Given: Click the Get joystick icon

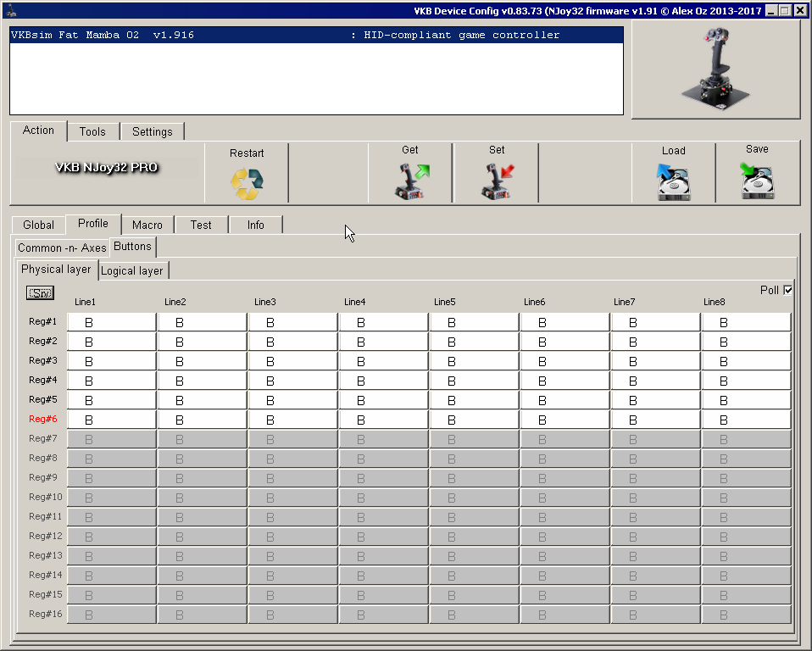Looking at the screenshot, I should (410, 181).
